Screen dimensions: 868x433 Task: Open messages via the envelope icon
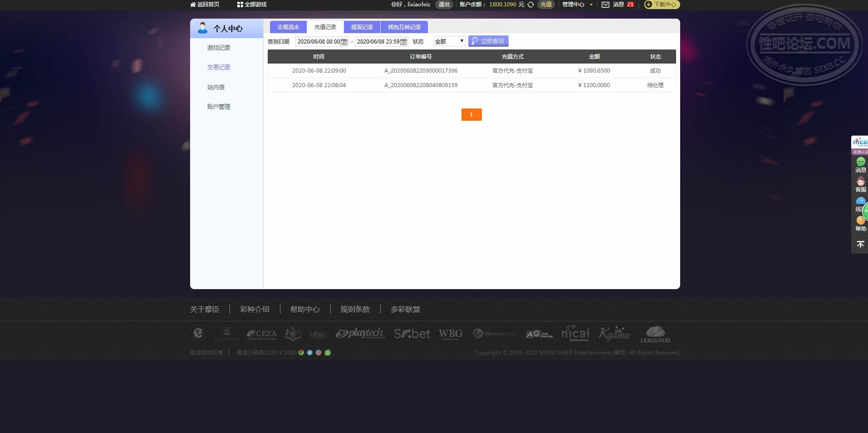(x=605, y=5)
